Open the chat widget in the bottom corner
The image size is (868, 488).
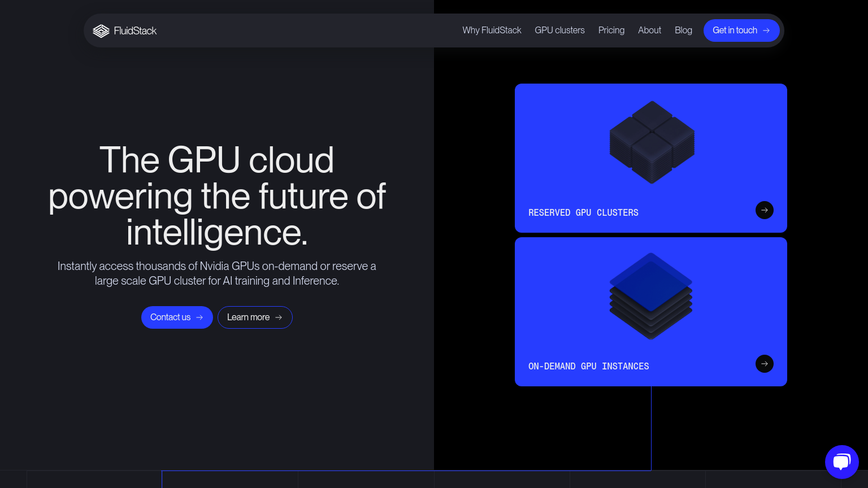click(842, 462)
